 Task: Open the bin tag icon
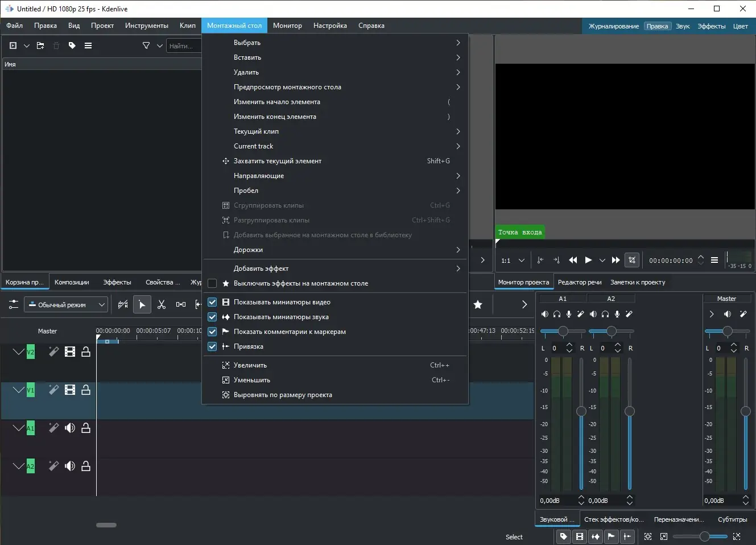(x=72, y=46)
